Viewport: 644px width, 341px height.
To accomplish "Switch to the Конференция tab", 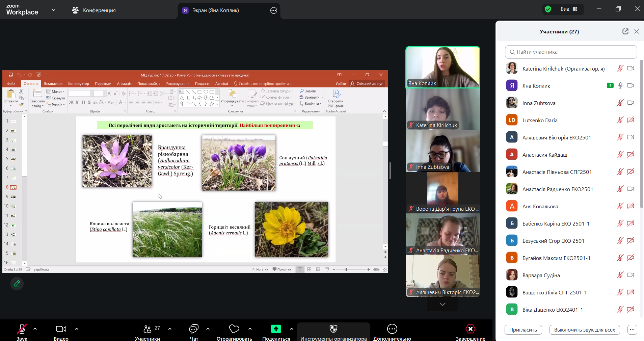I will 94,10.
